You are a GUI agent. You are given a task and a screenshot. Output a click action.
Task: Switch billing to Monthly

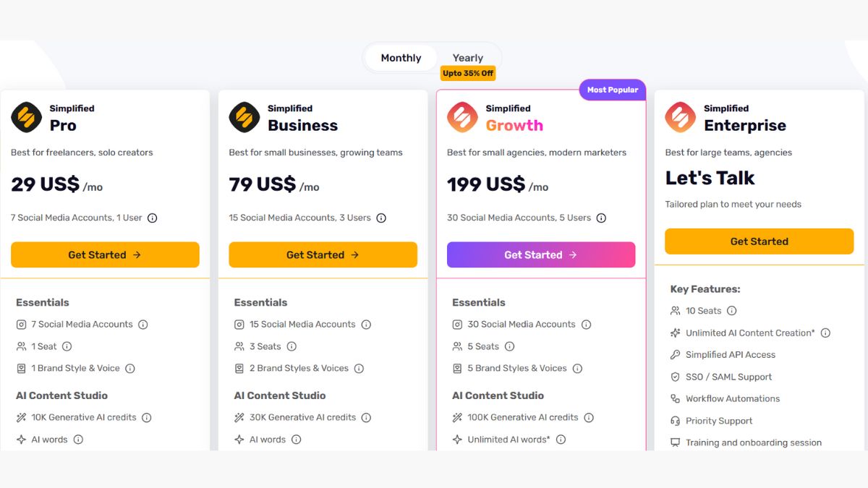(401, 58)
